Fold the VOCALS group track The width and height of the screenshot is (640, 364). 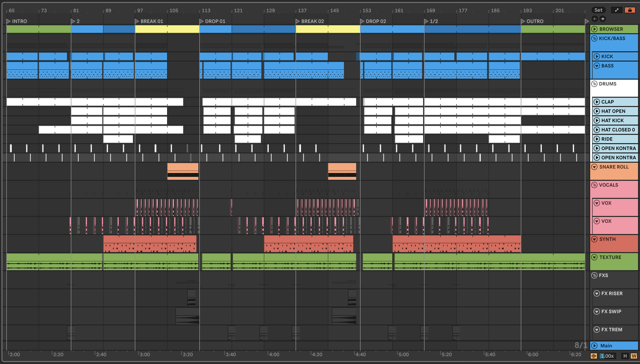click(x=594, y=185)
